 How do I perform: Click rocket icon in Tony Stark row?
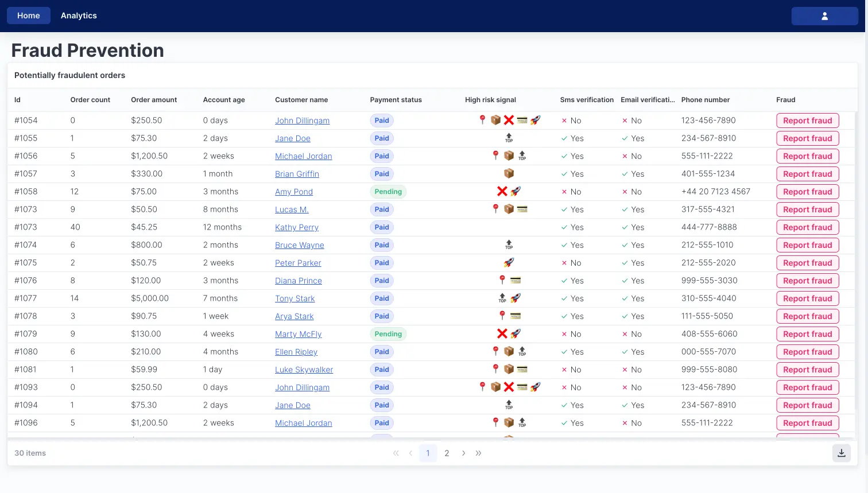point(516,298)
